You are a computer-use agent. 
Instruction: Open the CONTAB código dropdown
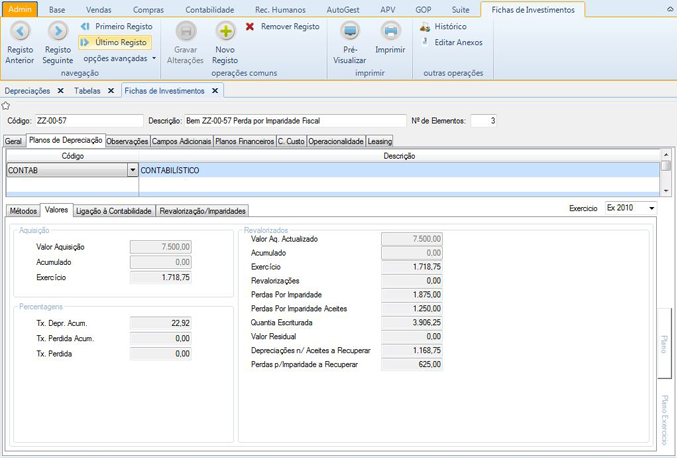133,171
